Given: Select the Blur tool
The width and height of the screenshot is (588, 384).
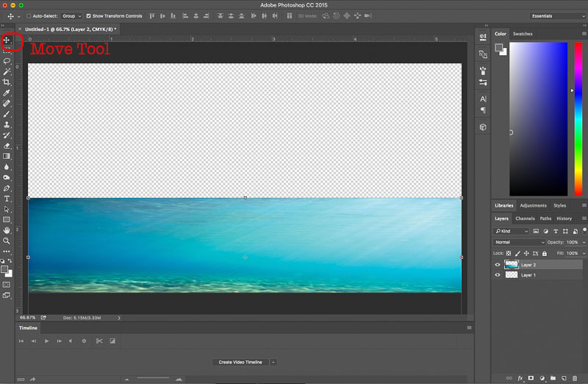Looking at the screenshot, I should point(7,167).
